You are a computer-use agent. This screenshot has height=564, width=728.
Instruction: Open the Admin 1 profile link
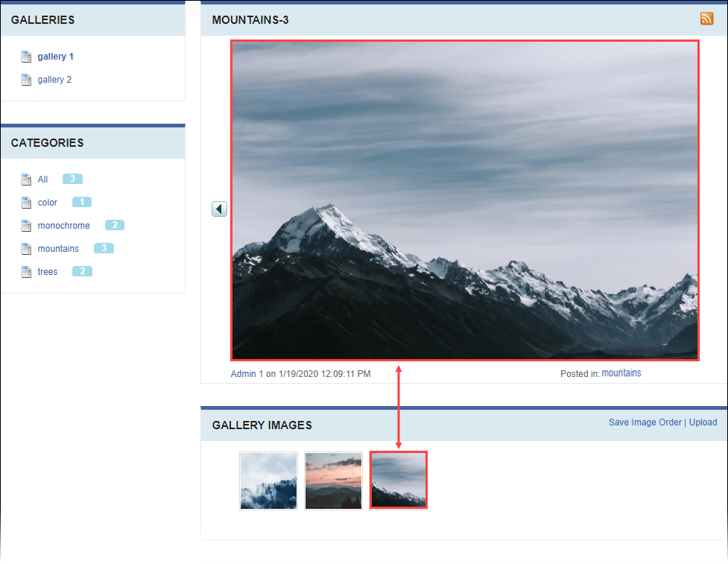[245, 373]
